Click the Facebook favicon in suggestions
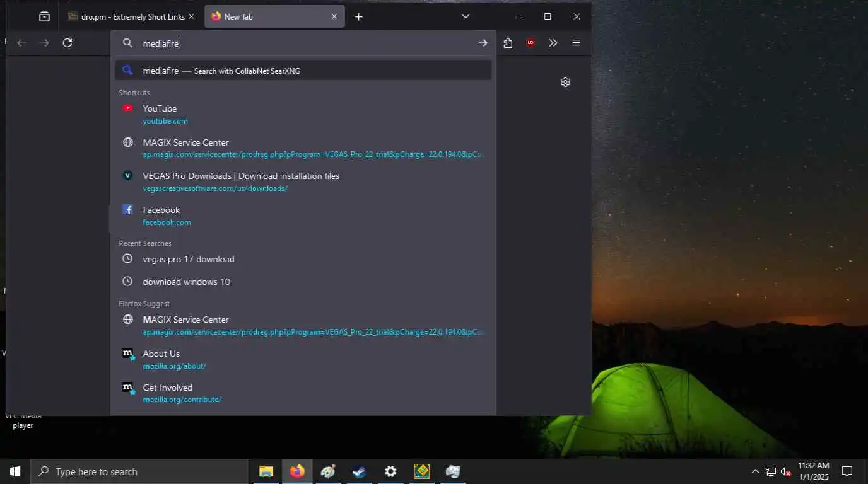This screenshot has height=484, width=868. point(128,210)
